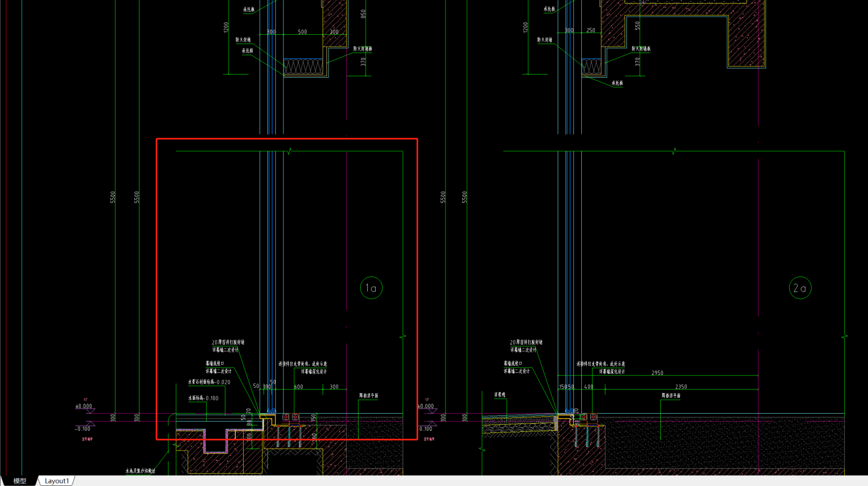
Task: Select the vertical 550 dimension text
Action: pos(637,25)
